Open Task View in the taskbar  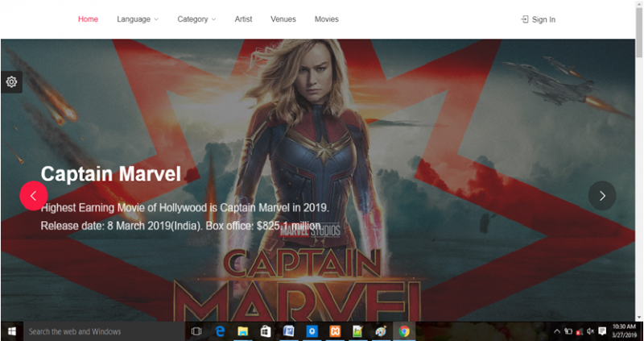click(x=196, y=331)
